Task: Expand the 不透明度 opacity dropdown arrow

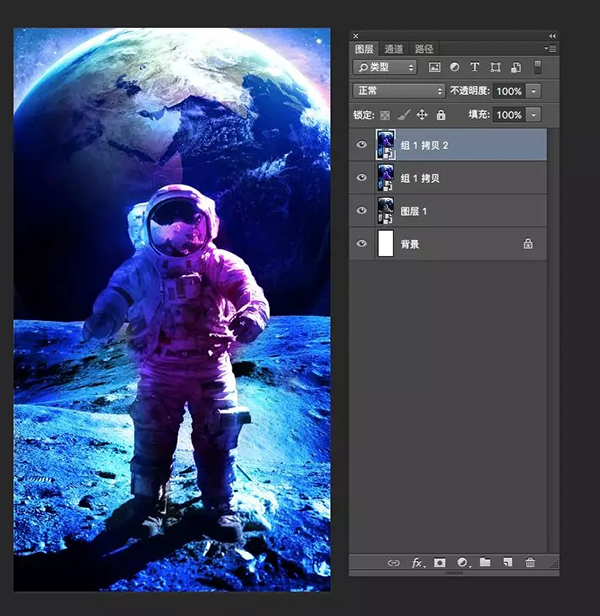Action: (x=534, y=91)
